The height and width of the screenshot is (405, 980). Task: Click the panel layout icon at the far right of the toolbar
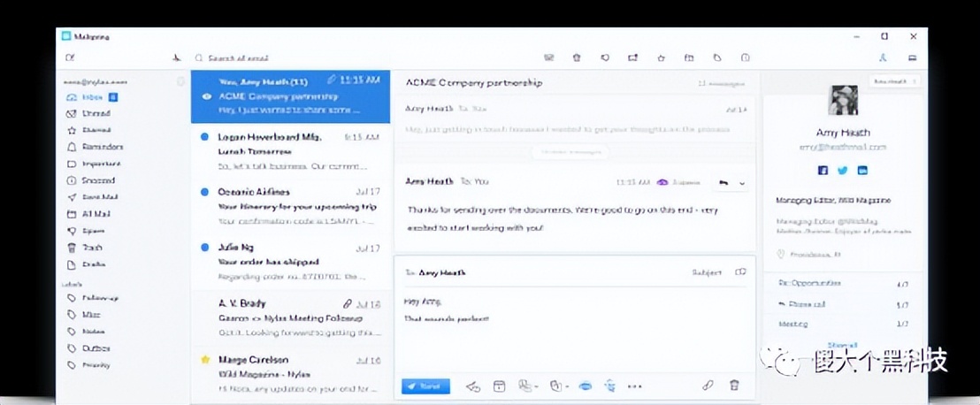(x=913, y=58)
